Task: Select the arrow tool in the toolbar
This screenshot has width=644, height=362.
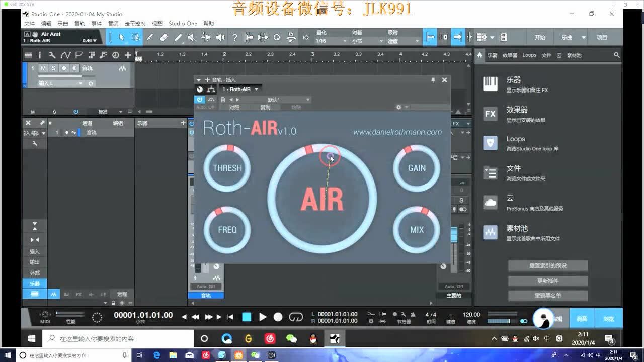Action: (x=121, y=36)
